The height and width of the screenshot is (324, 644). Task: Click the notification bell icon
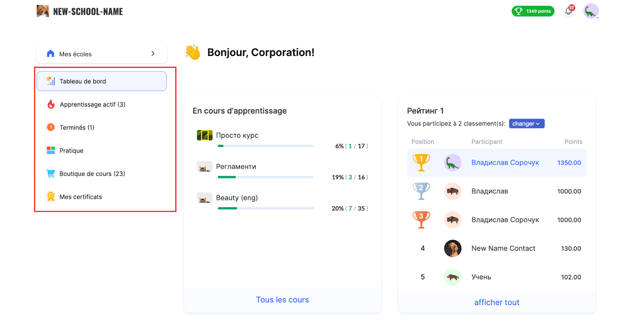pyautogui.click(x=568, y=11)
